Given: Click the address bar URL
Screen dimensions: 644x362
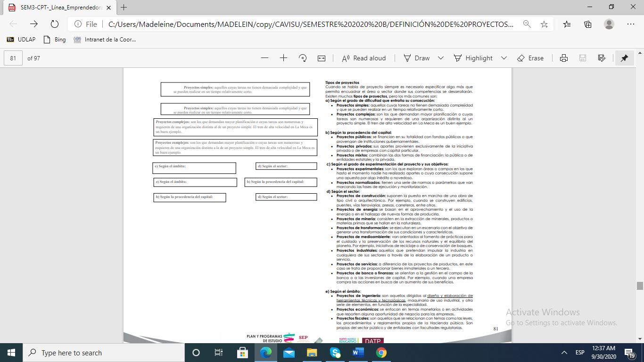Looking at the screenshot, I should [x=311, y=24].
